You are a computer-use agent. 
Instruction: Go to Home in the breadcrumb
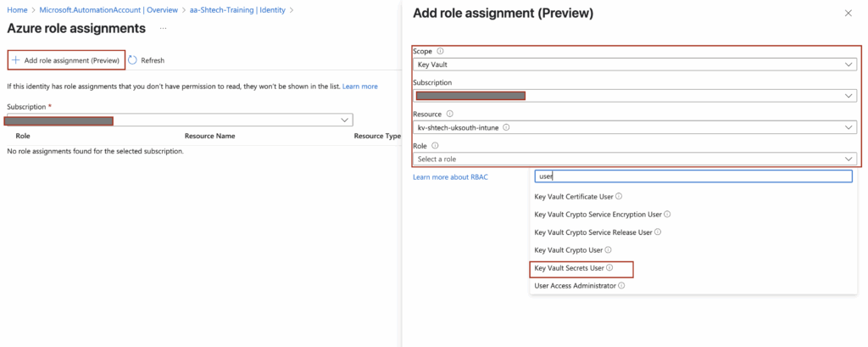point(16,10)
